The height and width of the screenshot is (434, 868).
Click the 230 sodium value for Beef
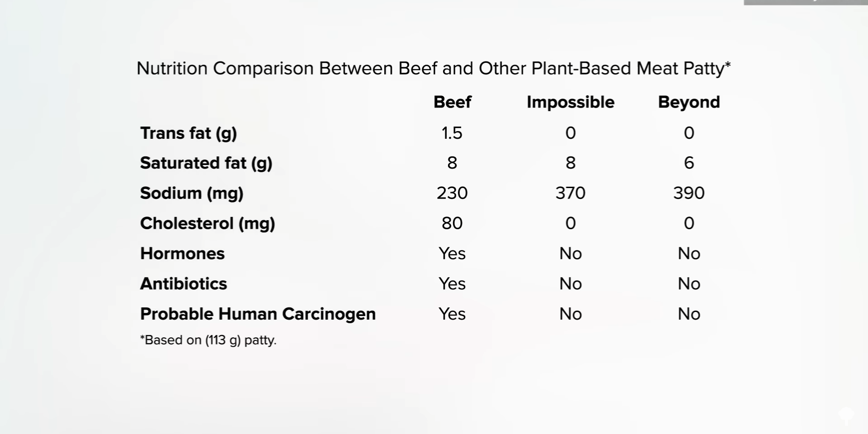(x=452, y=193)
